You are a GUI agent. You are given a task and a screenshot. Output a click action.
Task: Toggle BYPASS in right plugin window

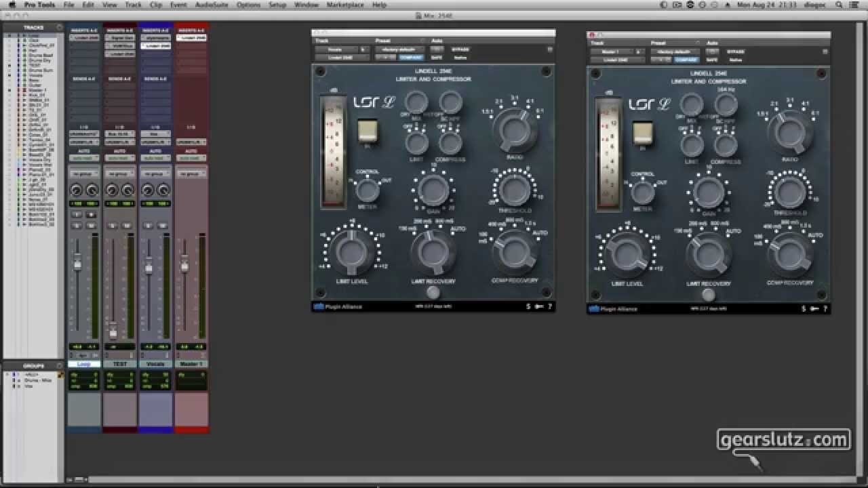coord(736,52)
